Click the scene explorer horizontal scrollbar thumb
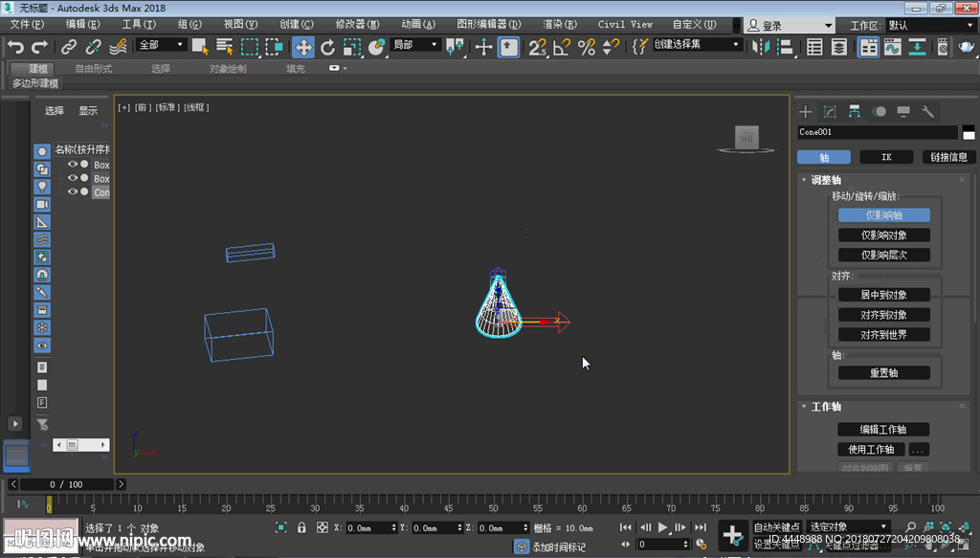The image size is (980, 558). point(73,445)
